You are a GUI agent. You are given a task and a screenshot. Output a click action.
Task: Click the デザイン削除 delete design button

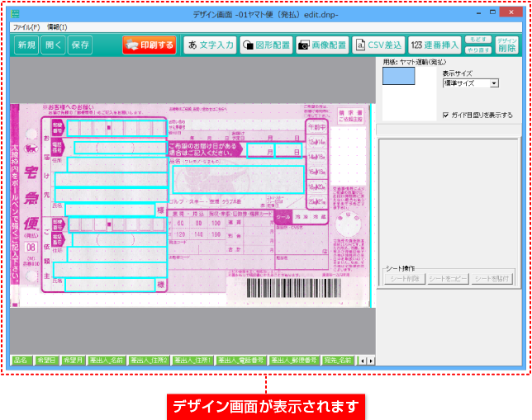[x=507, y=45]
